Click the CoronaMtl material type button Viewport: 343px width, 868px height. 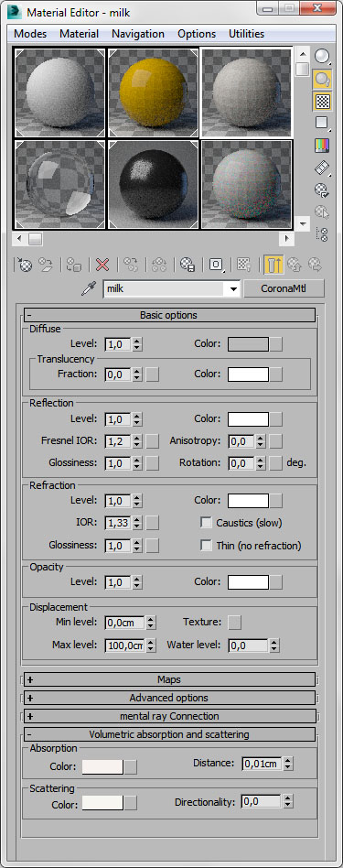pyautogui.click(x=284, y=288)
